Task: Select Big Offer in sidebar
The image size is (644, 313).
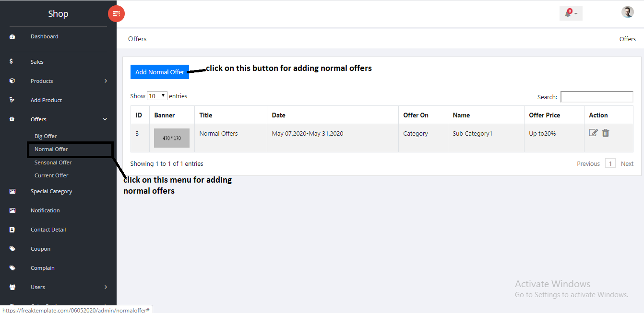Action: (46, 136)
